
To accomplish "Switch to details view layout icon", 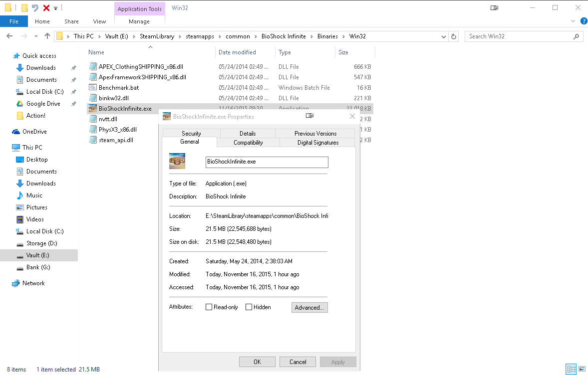I will [x=571, y=369].
